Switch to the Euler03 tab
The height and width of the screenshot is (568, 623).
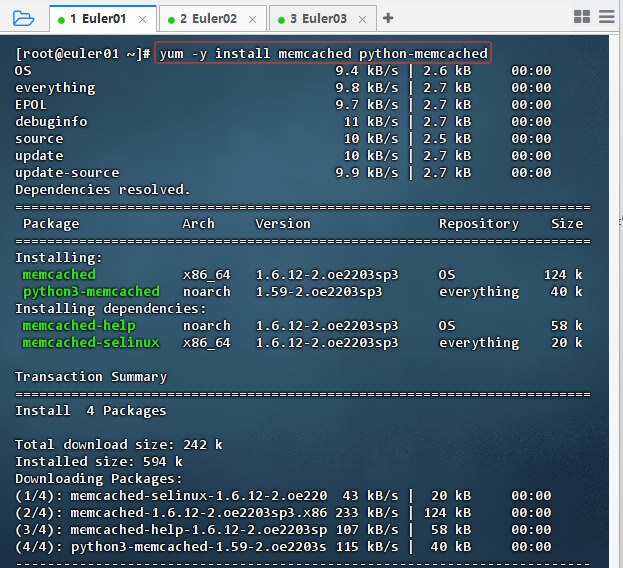[x=323, y=19]
